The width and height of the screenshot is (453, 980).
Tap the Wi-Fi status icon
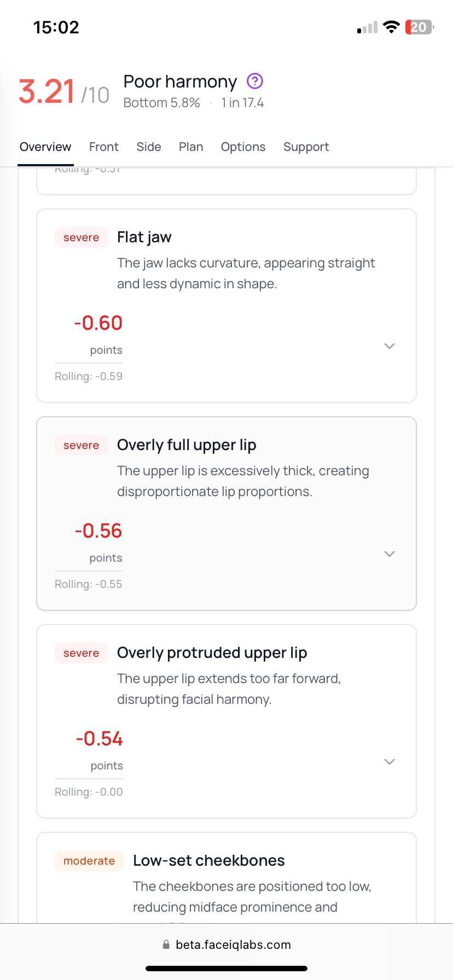391,27
